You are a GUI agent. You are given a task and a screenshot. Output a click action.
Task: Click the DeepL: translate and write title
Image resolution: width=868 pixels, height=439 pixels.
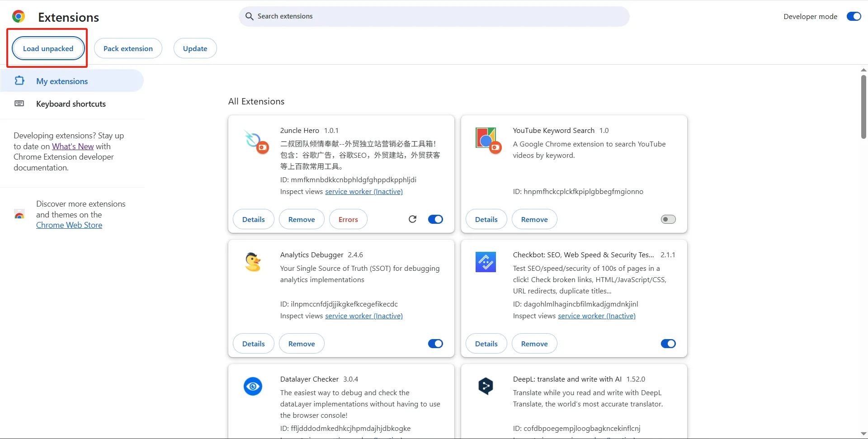(x=567, y=379)
